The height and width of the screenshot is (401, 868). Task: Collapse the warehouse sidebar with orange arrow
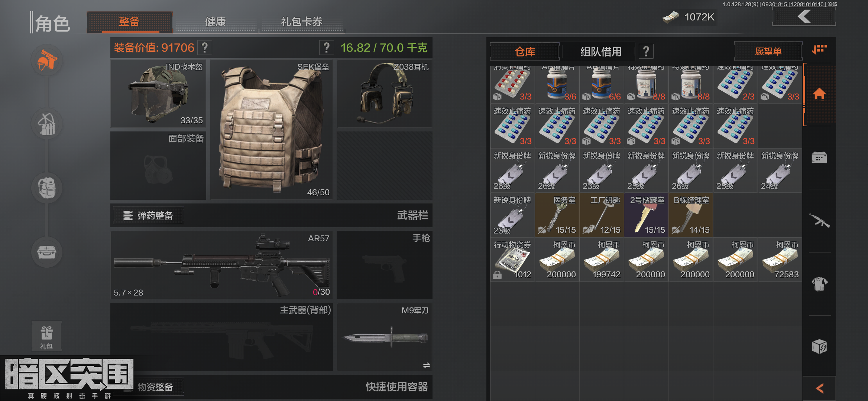(x=819, y=388)
